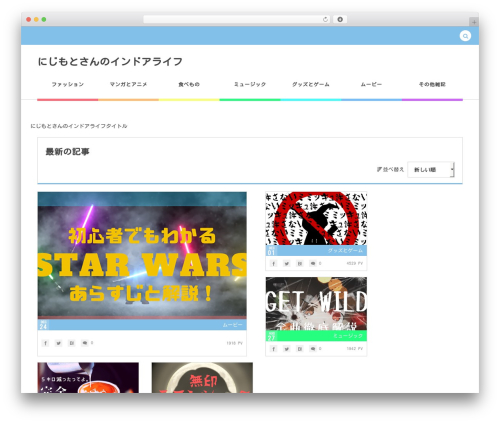The width and height of the screenshot is (500, 423).
Task: Hatena-bookmark the GET WILD article
Action: 299,349
